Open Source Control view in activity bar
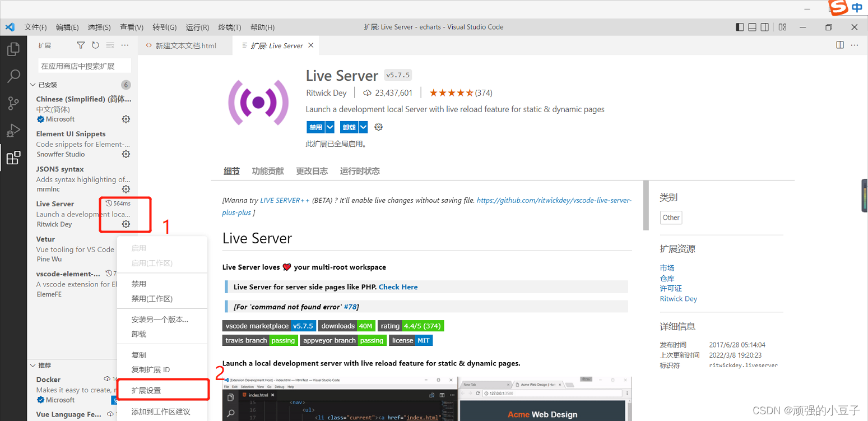This screenshot has height=421, width=868. pyautogui.click(x=13, y=103)
